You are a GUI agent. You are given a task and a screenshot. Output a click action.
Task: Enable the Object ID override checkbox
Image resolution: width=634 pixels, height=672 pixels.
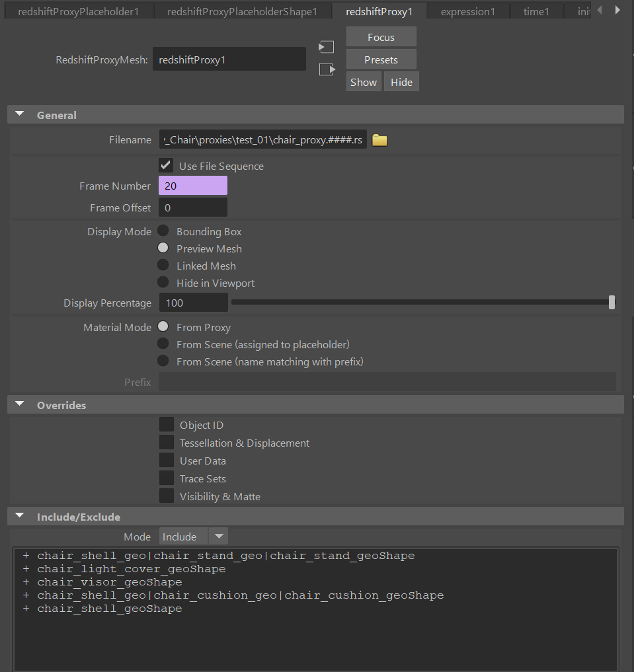click(x=167, y=425)
